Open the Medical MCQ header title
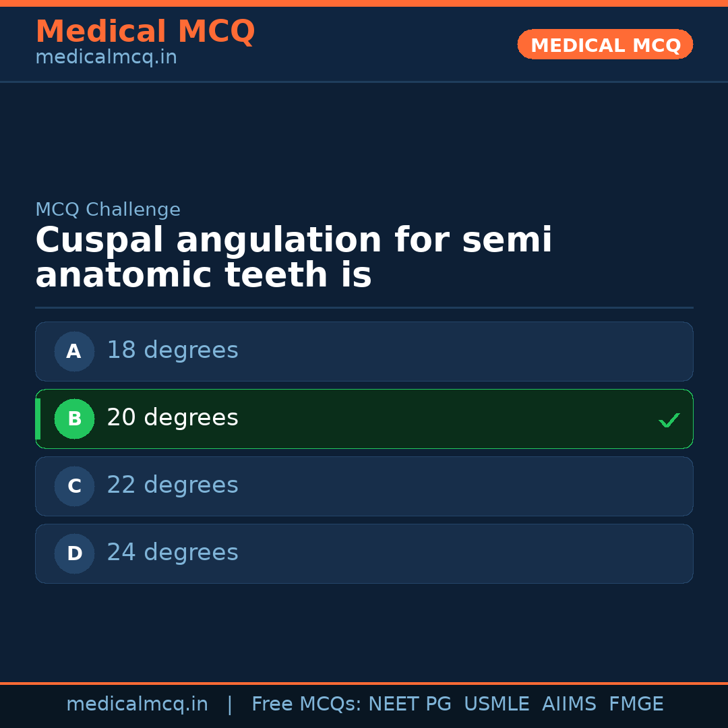Viewport: 728px width, 728px height. coord(145,32)
